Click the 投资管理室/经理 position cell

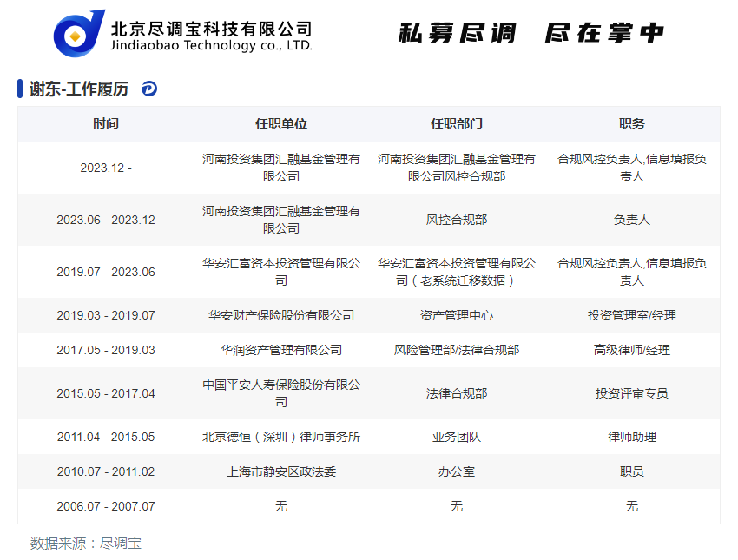pos(631,315)
